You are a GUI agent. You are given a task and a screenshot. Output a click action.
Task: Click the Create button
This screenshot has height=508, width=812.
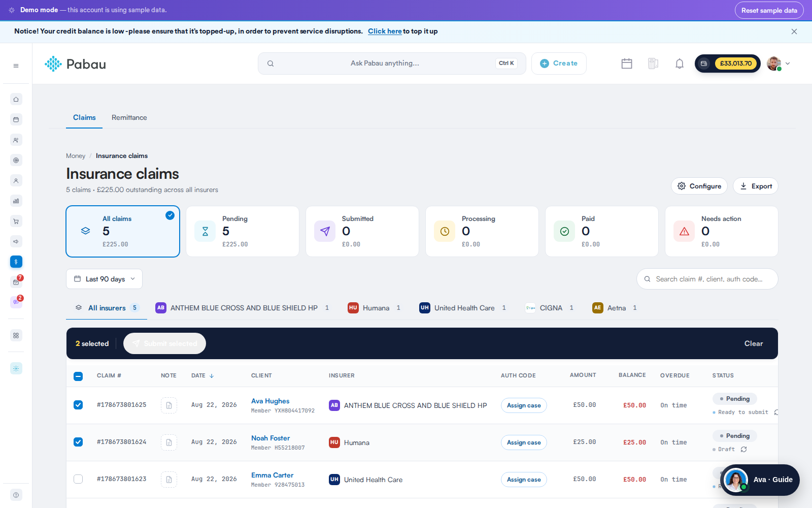point(559,63)
